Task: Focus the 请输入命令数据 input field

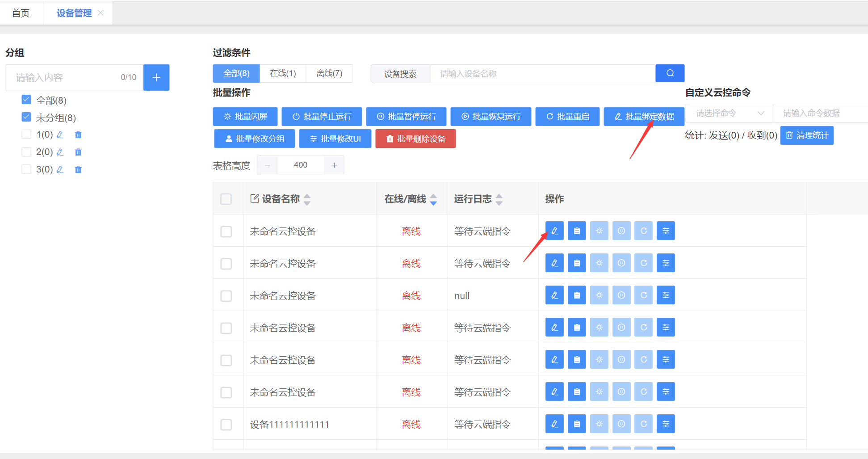Action: (820, 113)
